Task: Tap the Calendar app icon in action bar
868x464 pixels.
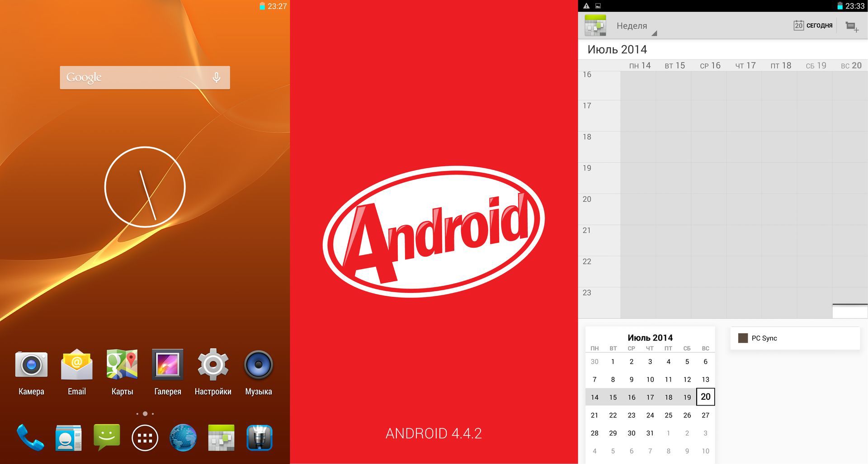Action: [595, 25]
